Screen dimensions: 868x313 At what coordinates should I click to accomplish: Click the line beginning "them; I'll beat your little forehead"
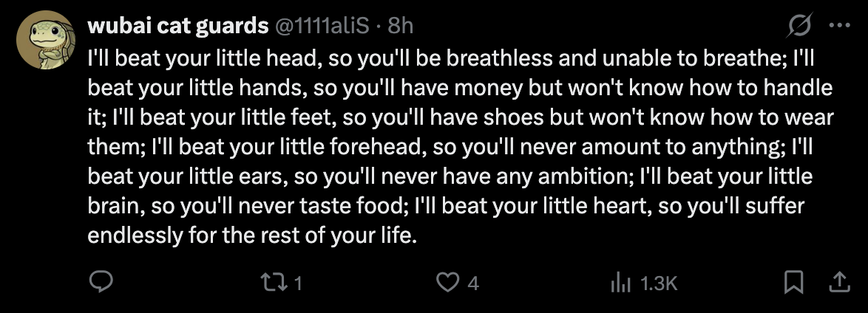451,148
